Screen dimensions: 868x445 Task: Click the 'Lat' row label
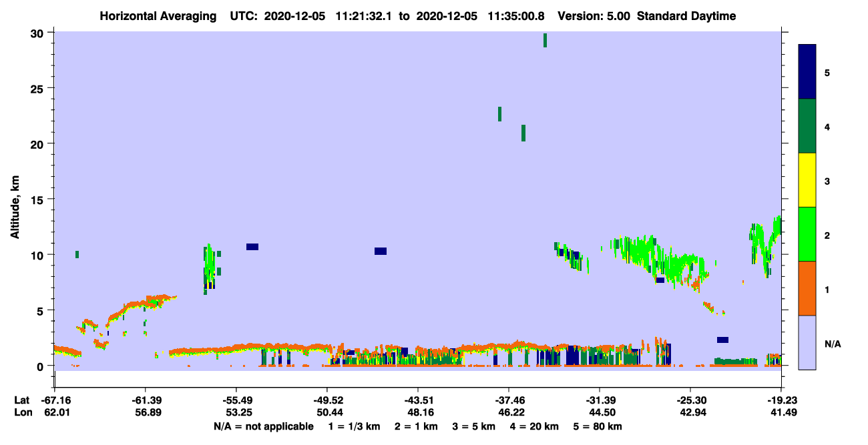coord(22,400)
